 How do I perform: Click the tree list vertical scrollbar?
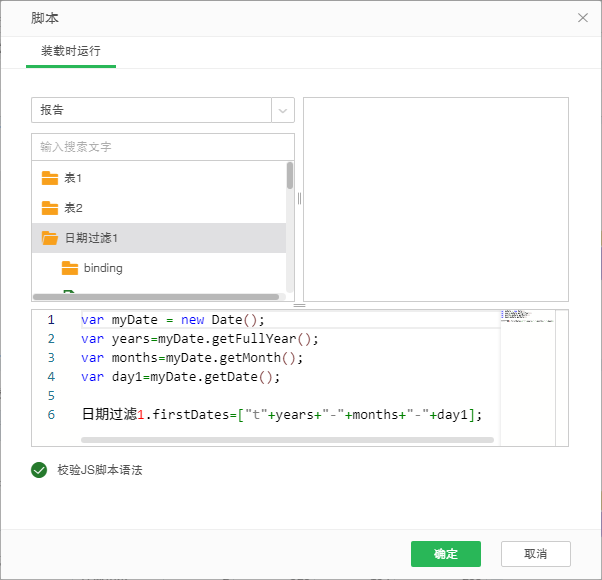coord(290,176)
